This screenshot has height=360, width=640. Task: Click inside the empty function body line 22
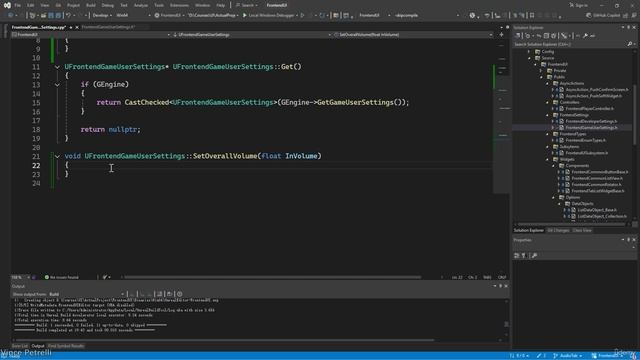pos(278,165)
